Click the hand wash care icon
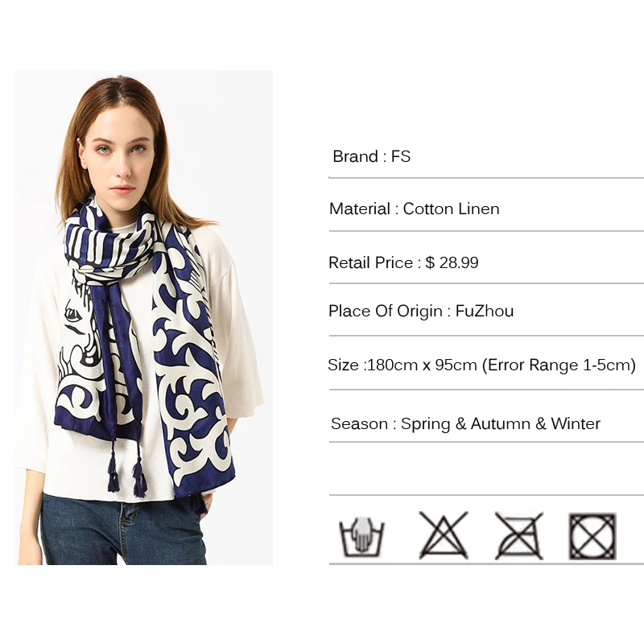Viewport: 644px width, 644px height. pyautogui.click(x=361, y=536)
